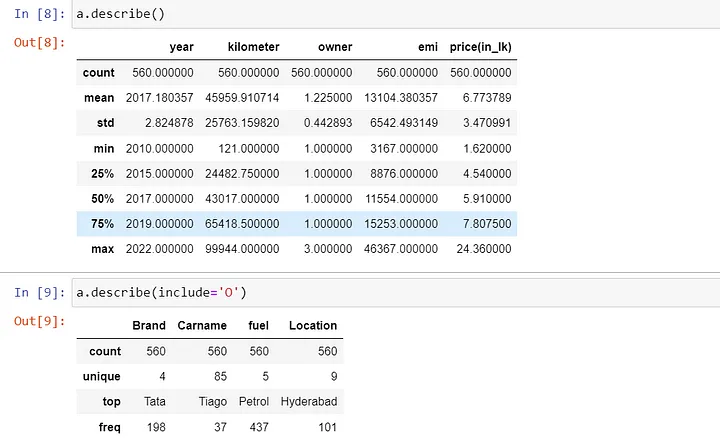The height and width of the screenshot is (447, 720).
Task: Click the Carname column header
Action: pyautogui.click(x=202, y=326)
